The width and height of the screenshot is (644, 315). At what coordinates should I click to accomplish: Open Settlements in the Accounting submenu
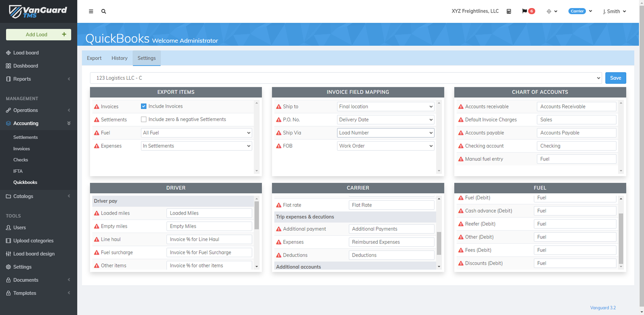pyautogui.click(x=26, y=138)
